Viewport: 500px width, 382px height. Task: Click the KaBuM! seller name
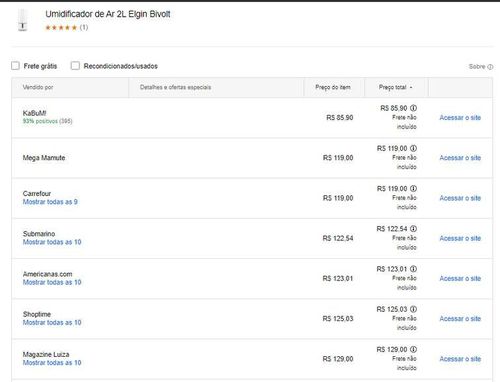point(34,113)
